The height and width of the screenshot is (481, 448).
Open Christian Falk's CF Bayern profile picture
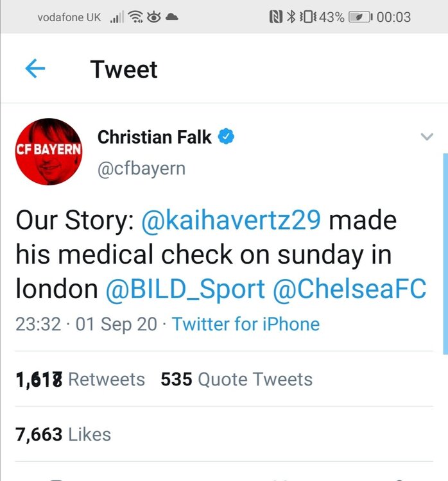pos(49,151)
